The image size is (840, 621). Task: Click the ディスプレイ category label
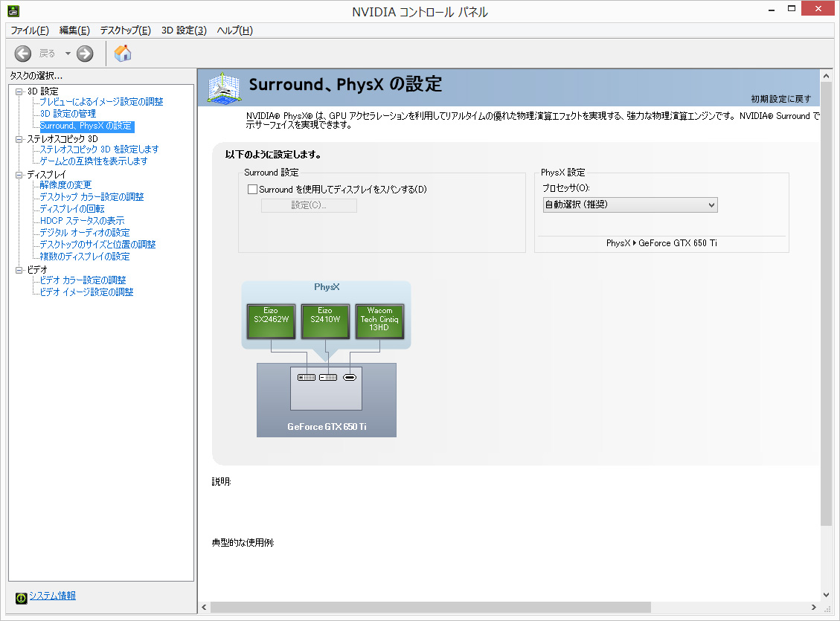pos(47,175)
